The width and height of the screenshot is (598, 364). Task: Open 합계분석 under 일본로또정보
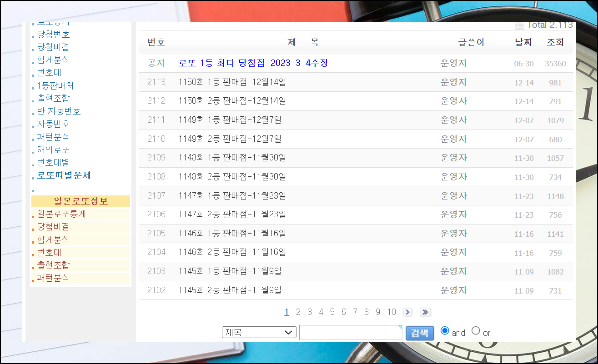click(53, 239)
